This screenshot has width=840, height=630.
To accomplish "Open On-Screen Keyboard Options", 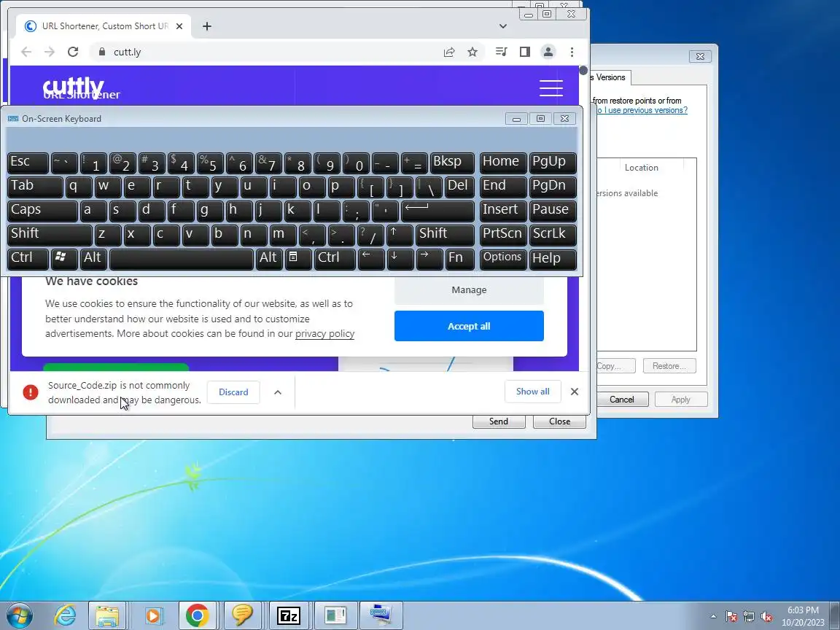I will (x=503, y=259).
